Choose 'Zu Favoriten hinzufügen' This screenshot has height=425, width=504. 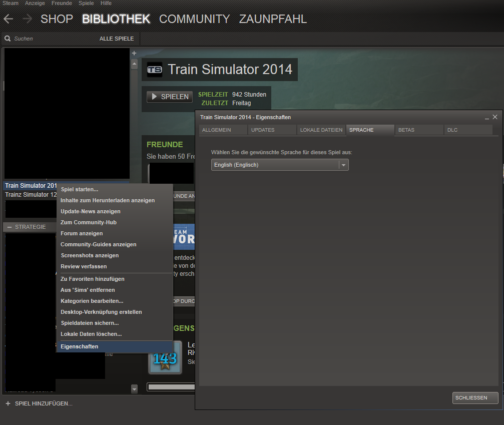115,279
